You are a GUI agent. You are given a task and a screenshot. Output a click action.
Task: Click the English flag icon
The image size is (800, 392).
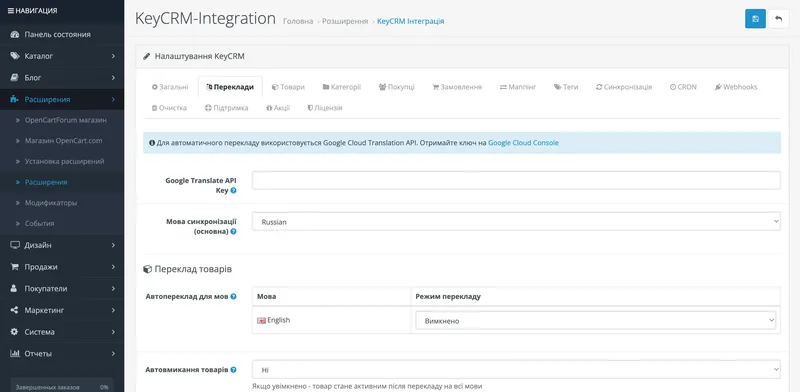(261, 321)
